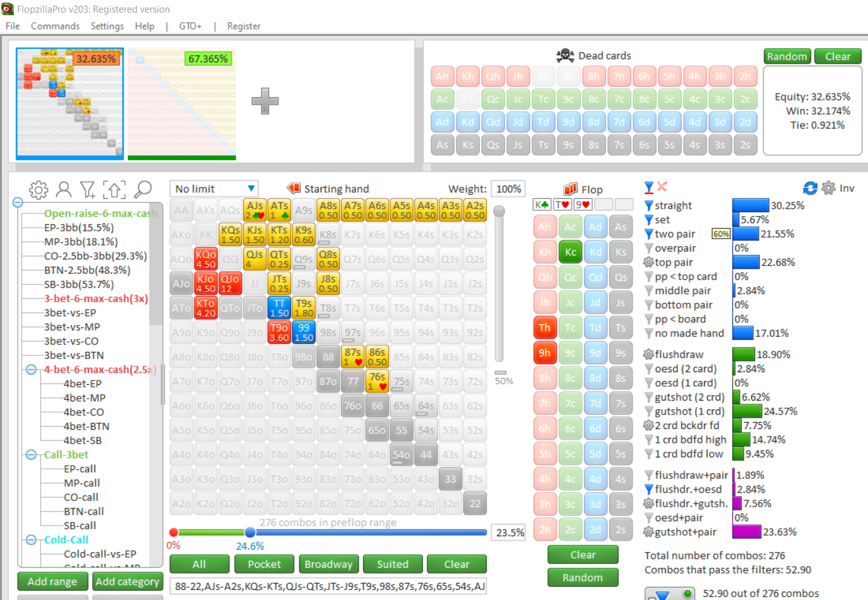Toggle the gutshot (2 crd) filter funnel
The width and height of the screenshot is (868, 600).
point(648,397)
